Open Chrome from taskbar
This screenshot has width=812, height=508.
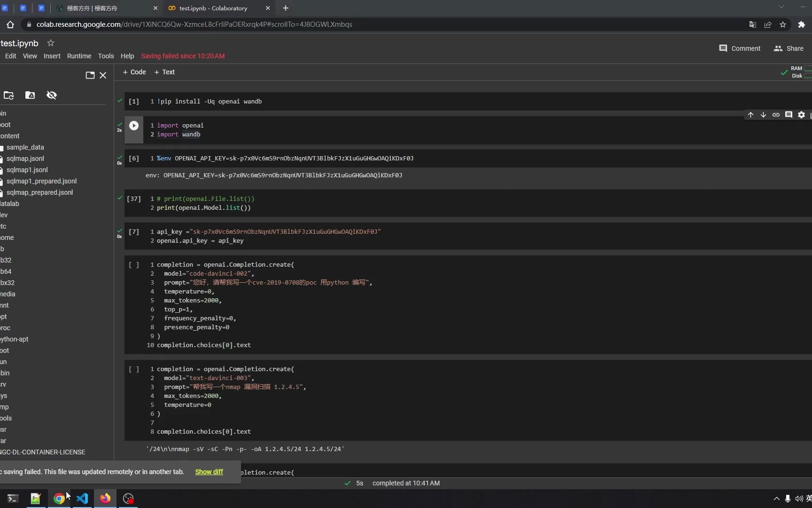point(59,498)
